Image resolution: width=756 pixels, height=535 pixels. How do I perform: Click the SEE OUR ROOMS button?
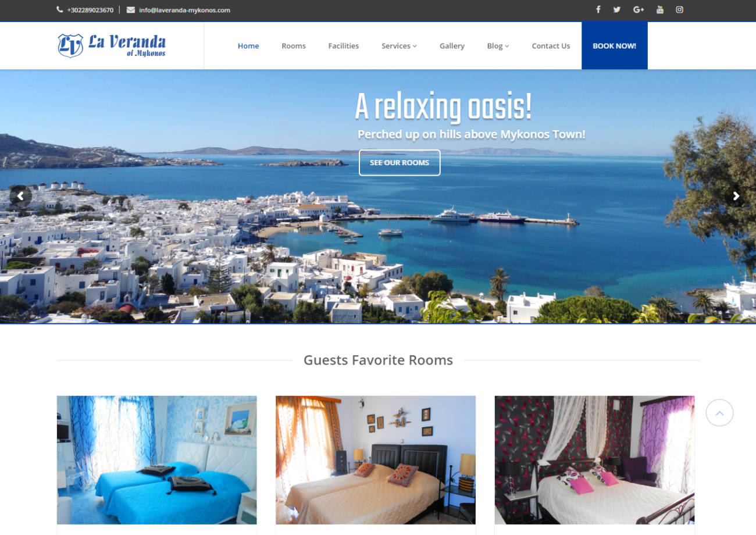coord(400,163)
